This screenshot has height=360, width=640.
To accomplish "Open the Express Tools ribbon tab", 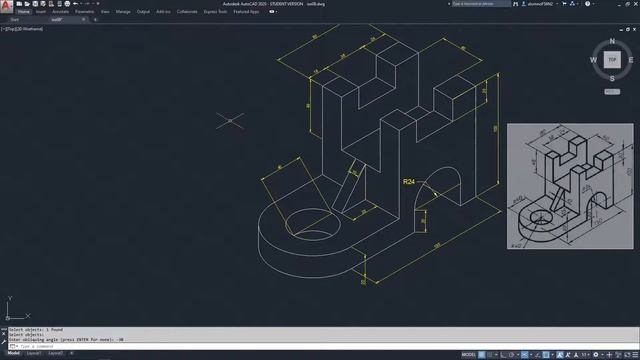I will 215,12.
